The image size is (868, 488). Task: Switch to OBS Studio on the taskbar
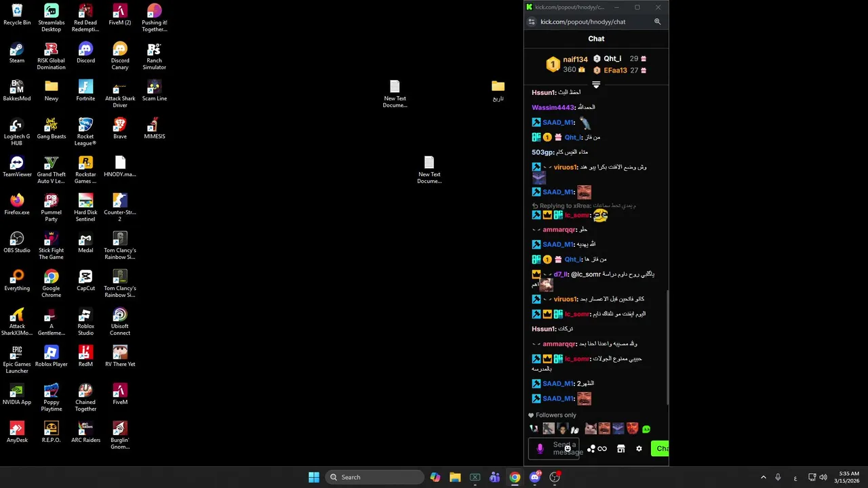click(555, 477)
